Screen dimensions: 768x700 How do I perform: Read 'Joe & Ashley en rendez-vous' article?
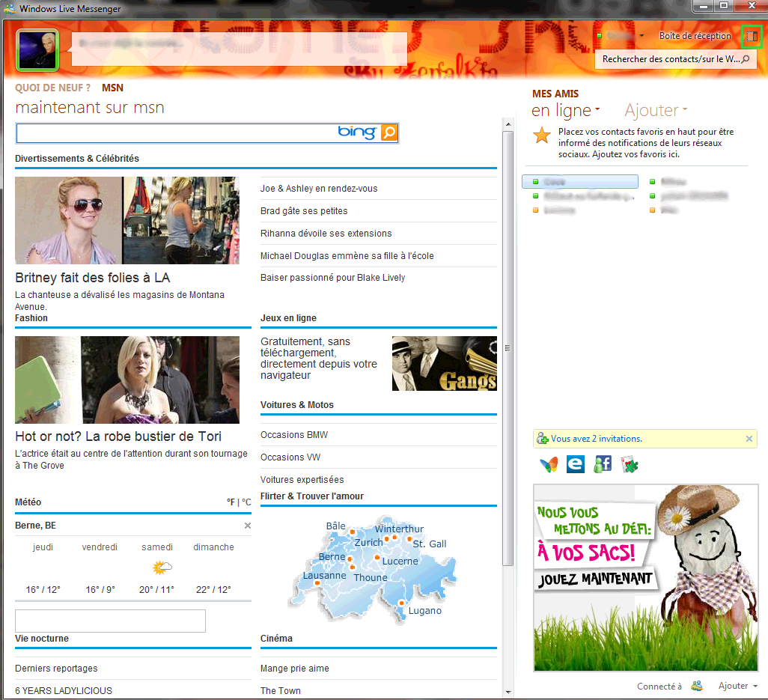click(319, 189)
